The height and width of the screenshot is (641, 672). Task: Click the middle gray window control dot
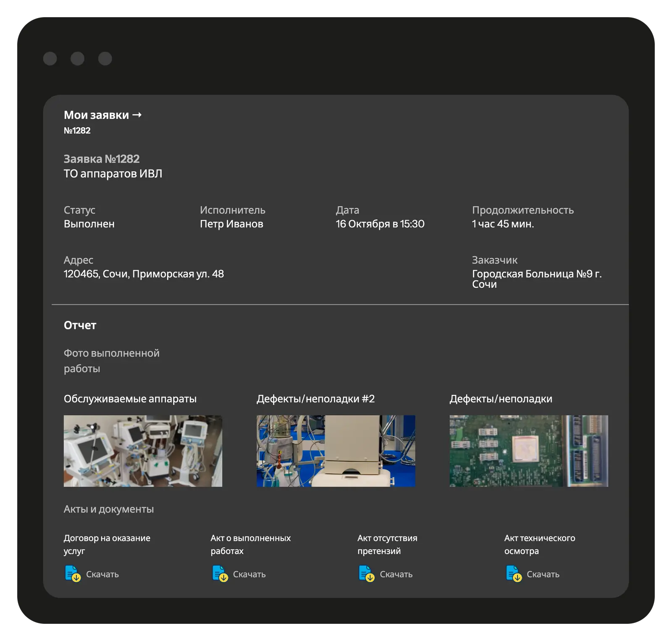77,59
